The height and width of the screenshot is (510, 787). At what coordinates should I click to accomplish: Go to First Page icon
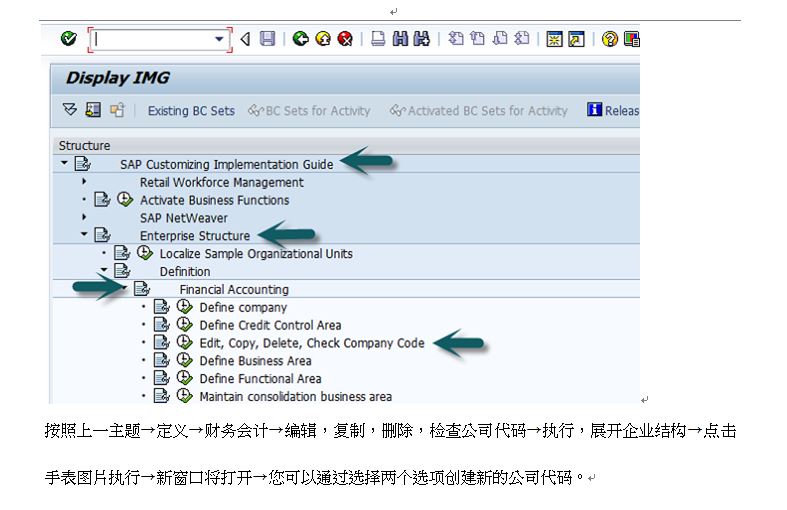tap(455, 39)
